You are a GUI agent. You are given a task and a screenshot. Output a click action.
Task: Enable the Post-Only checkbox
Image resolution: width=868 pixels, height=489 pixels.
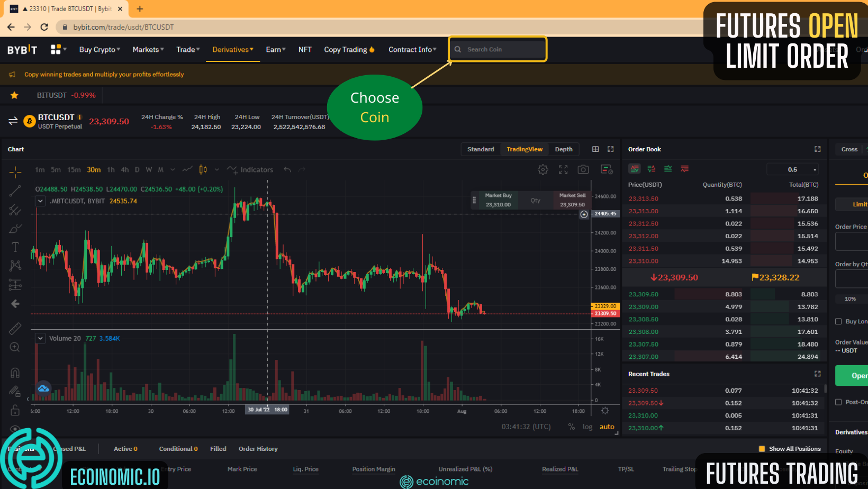coord(838,402)
